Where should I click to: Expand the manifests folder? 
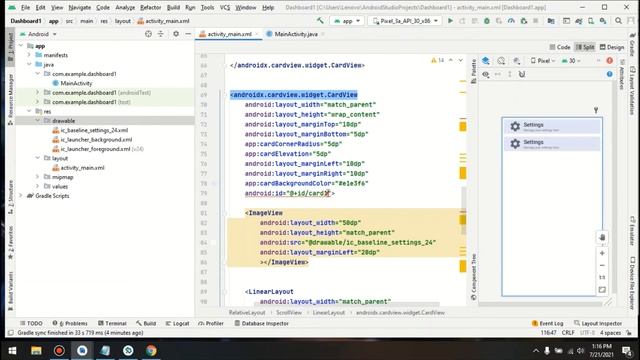coord(29,55)
